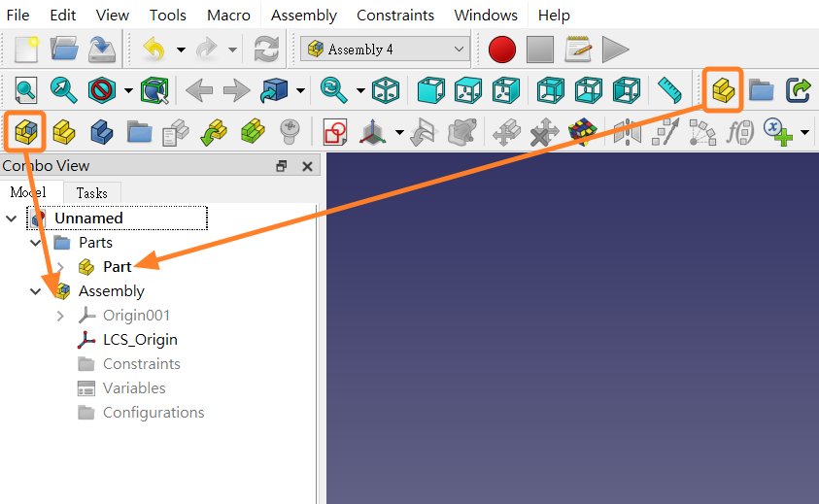Set the rear view cube icon

point(551,90)
